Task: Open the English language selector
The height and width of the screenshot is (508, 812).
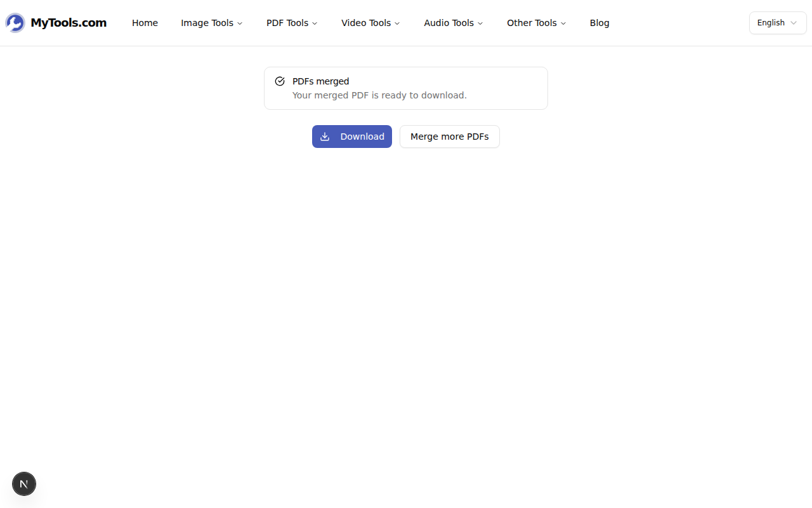Action: [x=778, y=22]
